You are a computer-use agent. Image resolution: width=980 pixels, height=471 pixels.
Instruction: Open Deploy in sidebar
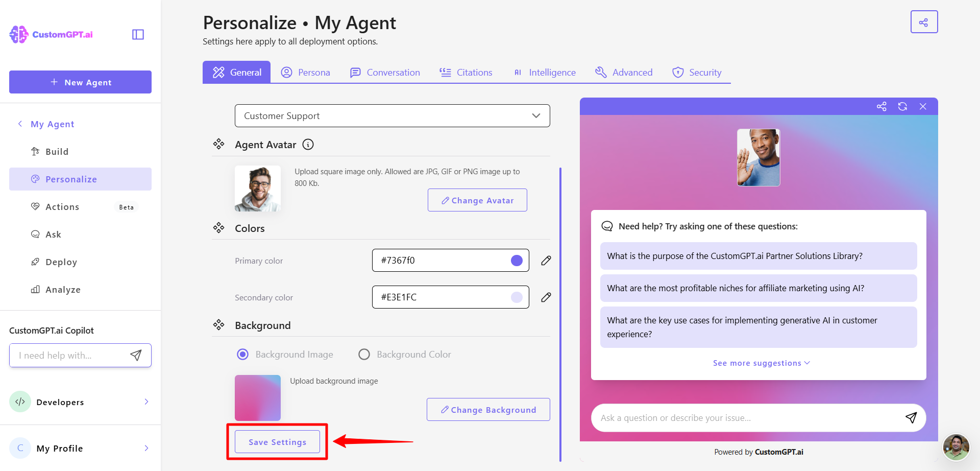point(80,262)
